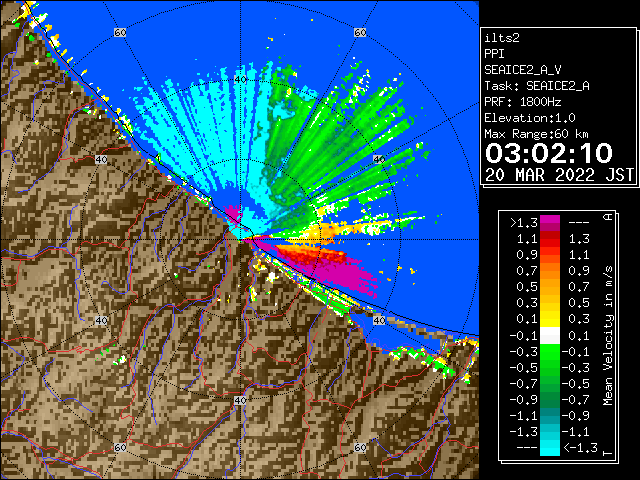This screenshot has height=480, width=640.
Task: Pick the white swatch in the legend
Action: [x=550, y=336]
